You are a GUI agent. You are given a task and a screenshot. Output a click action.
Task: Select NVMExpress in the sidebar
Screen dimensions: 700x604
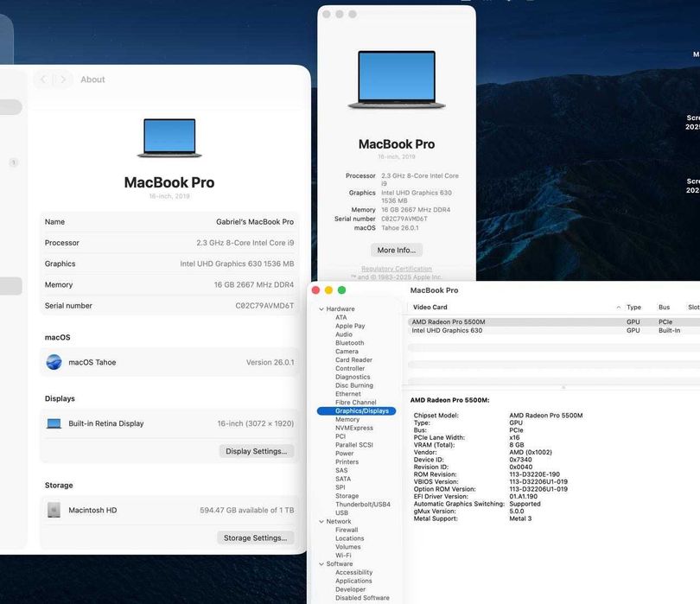coord(354,428)
